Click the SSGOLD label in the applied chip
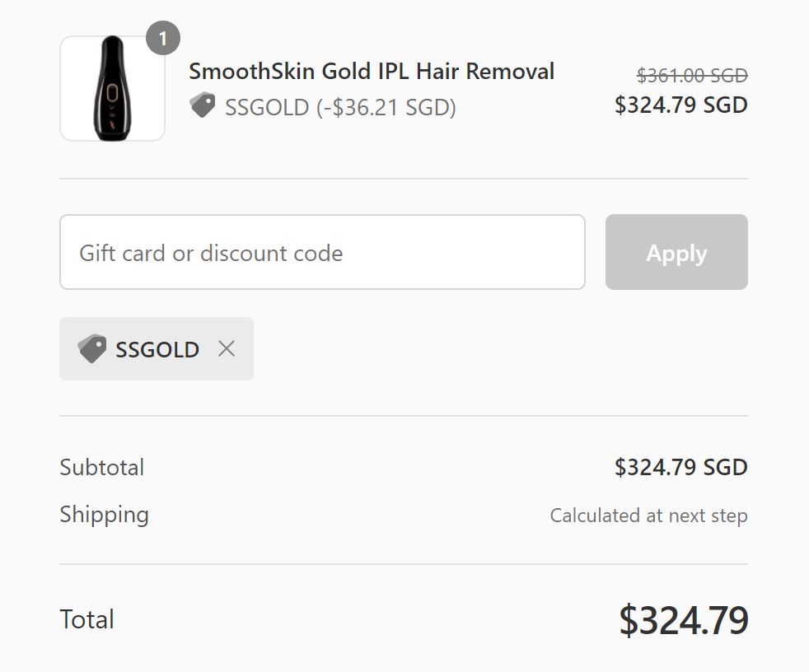This screenshot has width=809, height=672. 157,350
